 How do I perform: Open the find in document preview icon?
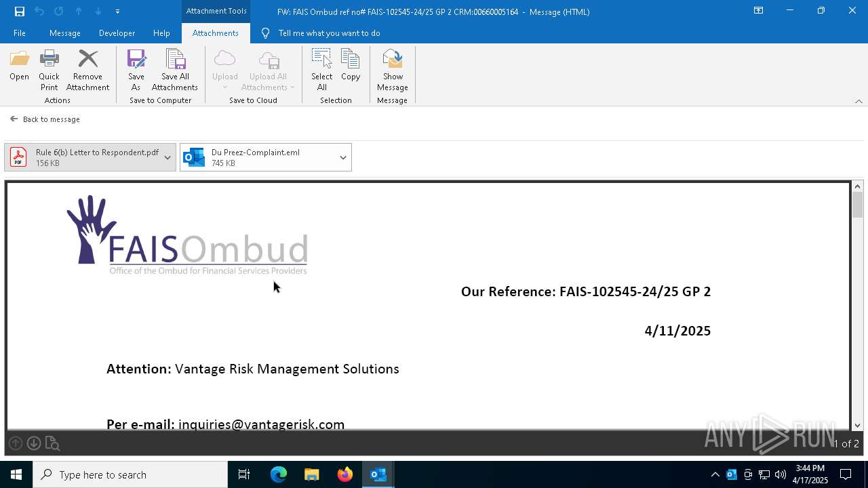point(52,444)
